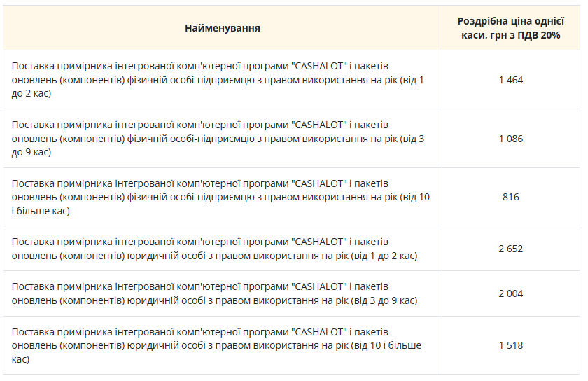Click the word "CASHALOT" in the 2 004 row
The image size is (588, 381).
pyautogui.click(x=318, y=286)
